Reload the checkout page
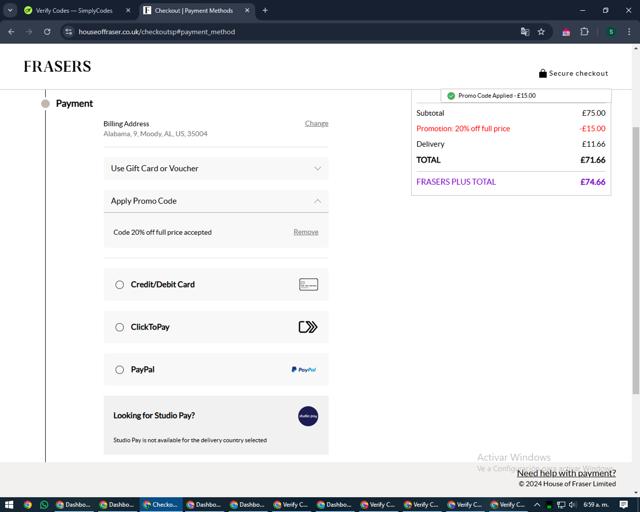The image size is (640, 512). [x=47, y=32]
